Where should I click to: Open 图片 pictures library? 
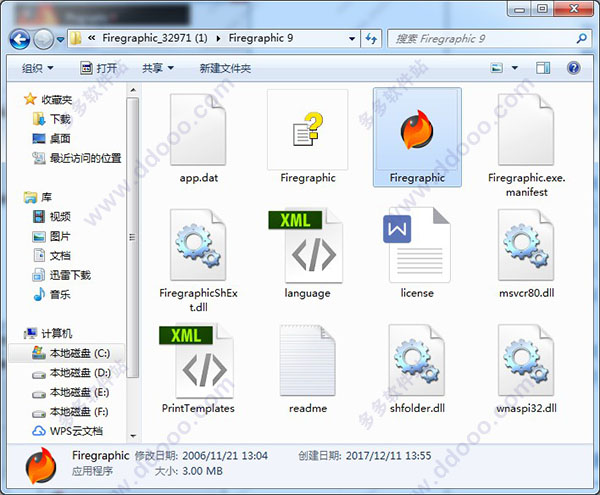[x=51, y=236]
